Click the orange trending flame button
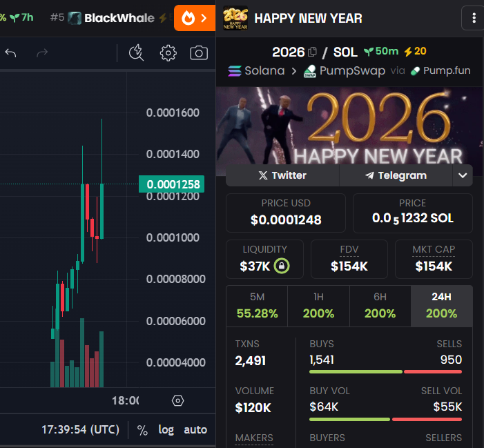 click(x=195, y=18)
